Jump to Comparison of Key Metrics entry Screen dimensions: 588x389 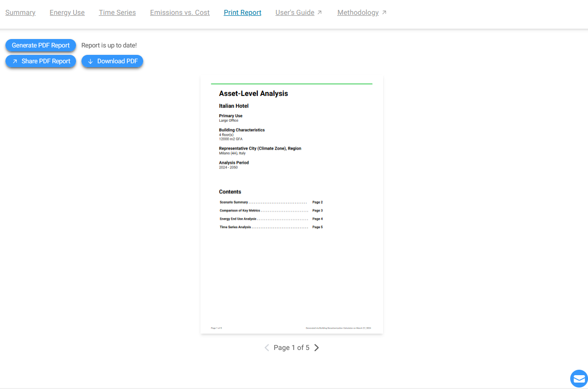click(240, 211)
